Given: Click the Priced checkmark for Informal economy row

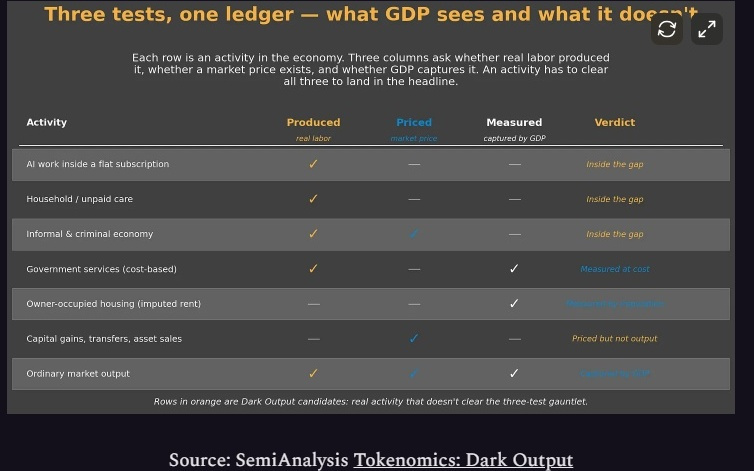Looking at the screenshot, I should click(414, 234).
